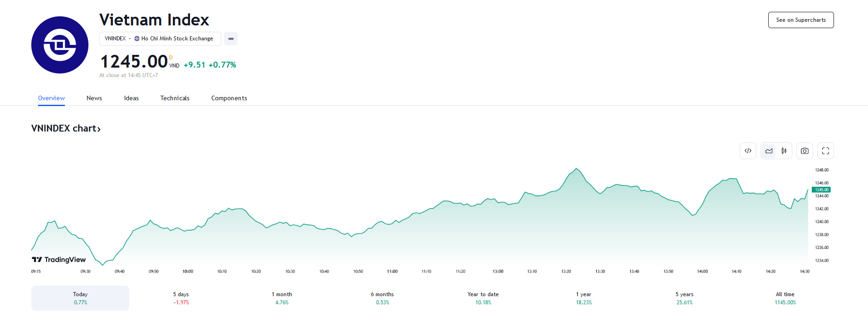Click the Vietnam Index round logo
This screenshot has width=868, height=322.
(60, 45)
